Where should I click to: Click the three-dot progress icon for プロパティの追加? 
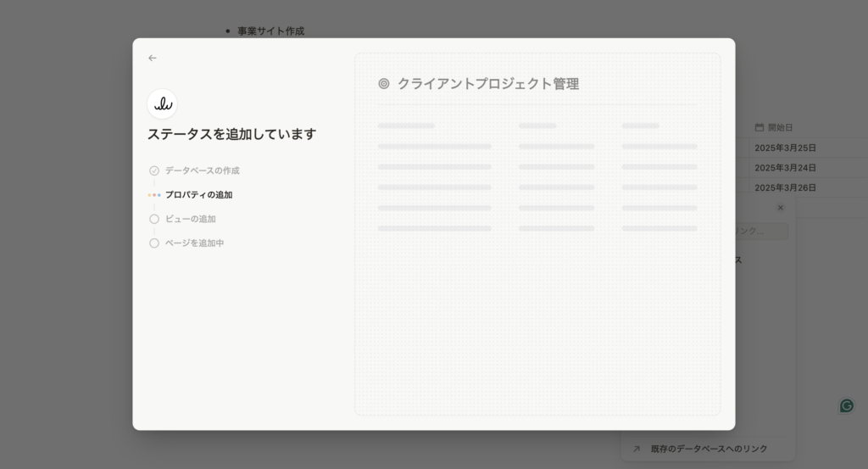[x=154, y=195]
